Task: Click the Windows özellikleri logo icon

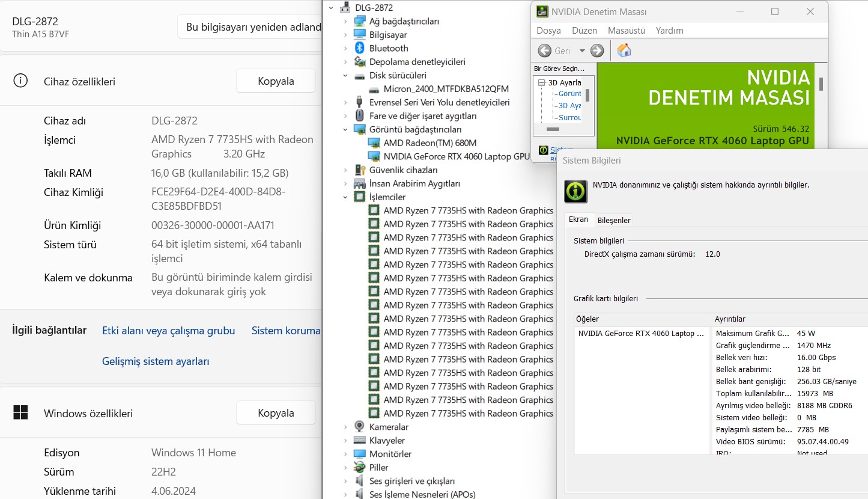Action: pyautogui.click(x=20, y=413)
